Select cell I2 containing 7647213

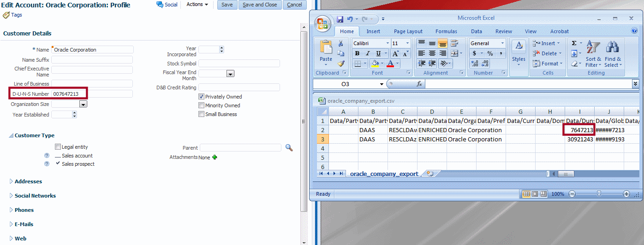[579, 130]
